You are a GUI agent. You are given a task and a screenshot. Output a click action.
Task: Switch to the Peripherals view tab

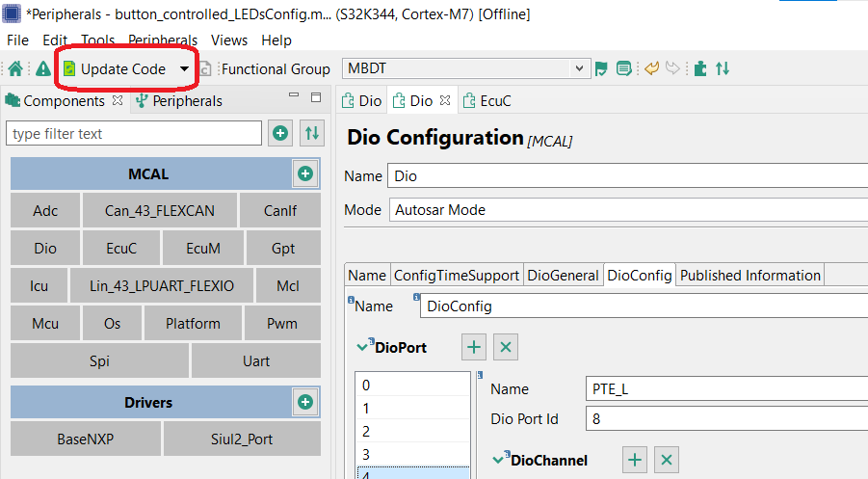tap(186, 100)
